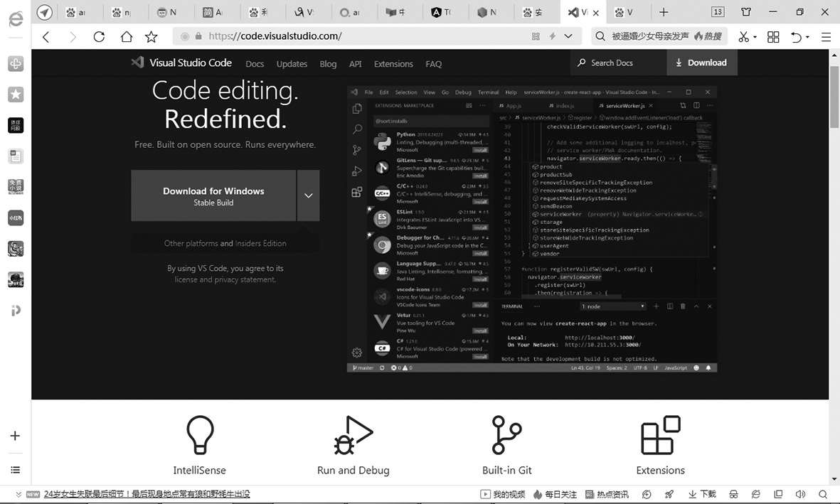Click the Download for Windows button
The height and width of the screenshot is (504, 840).
[x=213, y=195]
